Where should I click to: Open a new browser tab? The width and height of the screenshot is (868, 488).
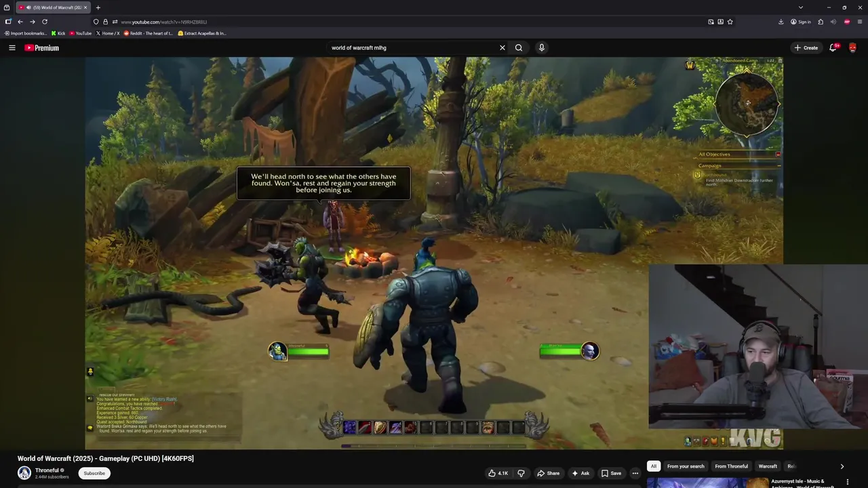tap(98, 7)
